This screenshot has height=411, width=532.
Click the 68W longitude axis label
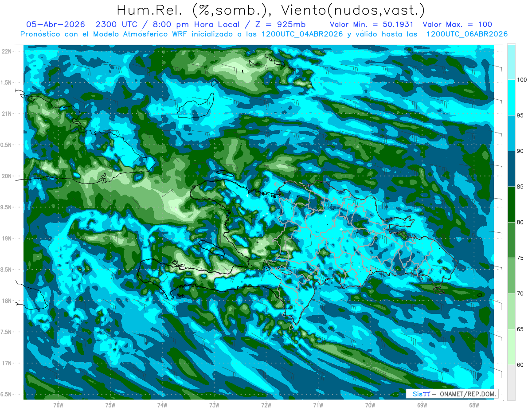pos(473,405)
